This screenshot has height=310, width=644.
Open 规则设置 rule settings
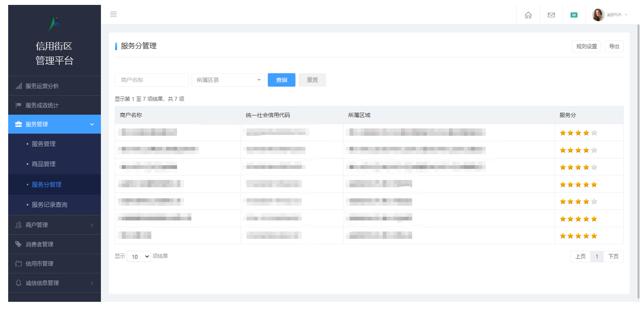click(586, 47)
